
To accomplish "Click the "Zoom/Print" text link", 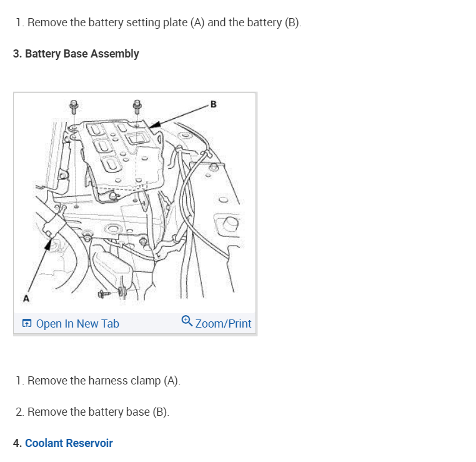I will coord(223,324).
